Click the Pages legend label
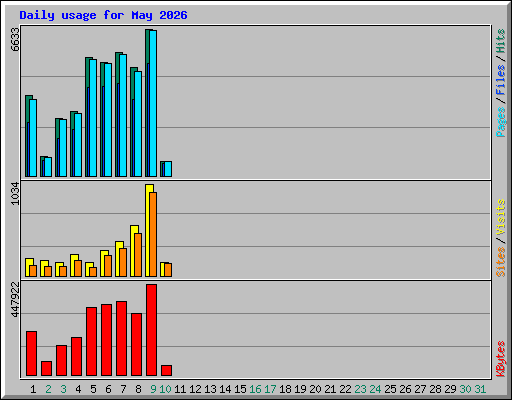512x400 pixels. coord(500,122)
